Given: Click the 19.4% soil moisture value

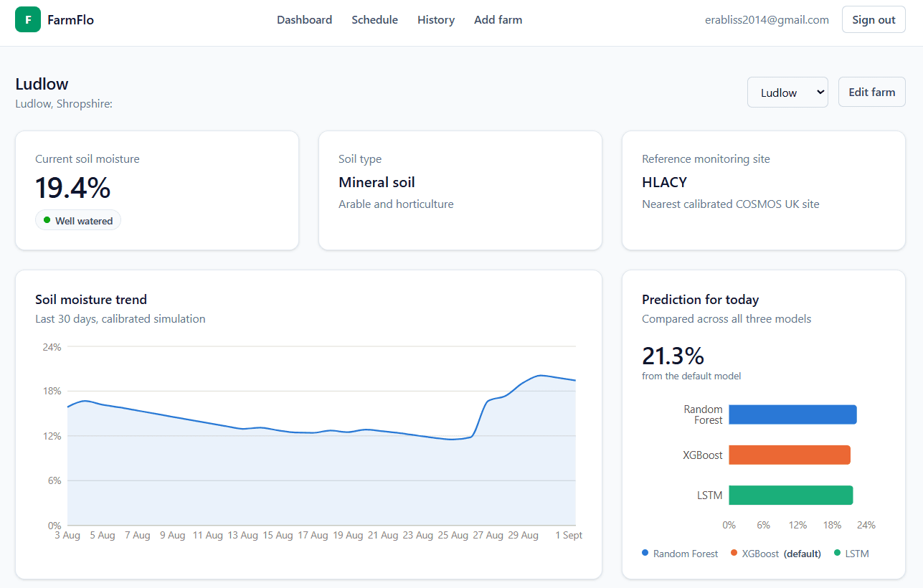Looking at the screenshot, I should (x=72, y=188).
